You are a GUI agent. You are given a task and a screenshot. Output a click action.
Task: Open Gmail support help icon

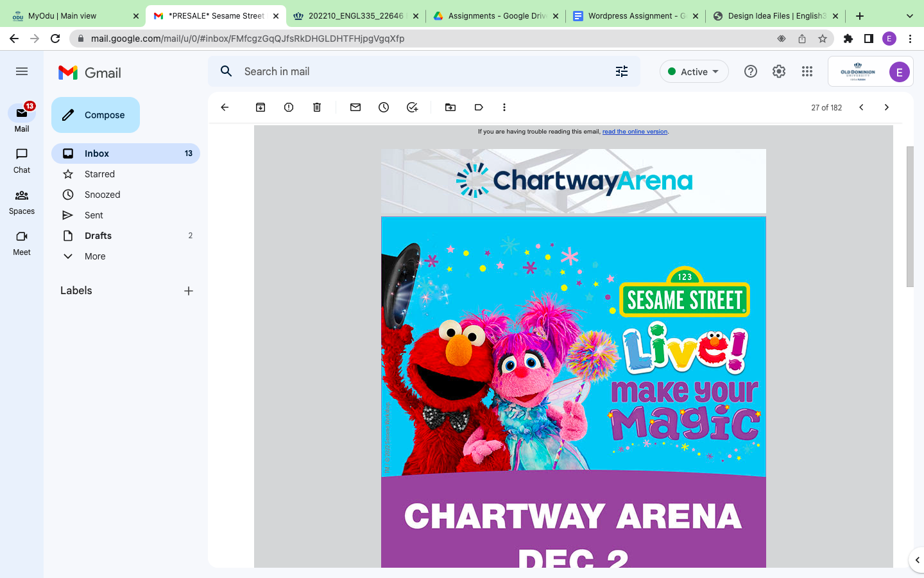coord(751,71)
